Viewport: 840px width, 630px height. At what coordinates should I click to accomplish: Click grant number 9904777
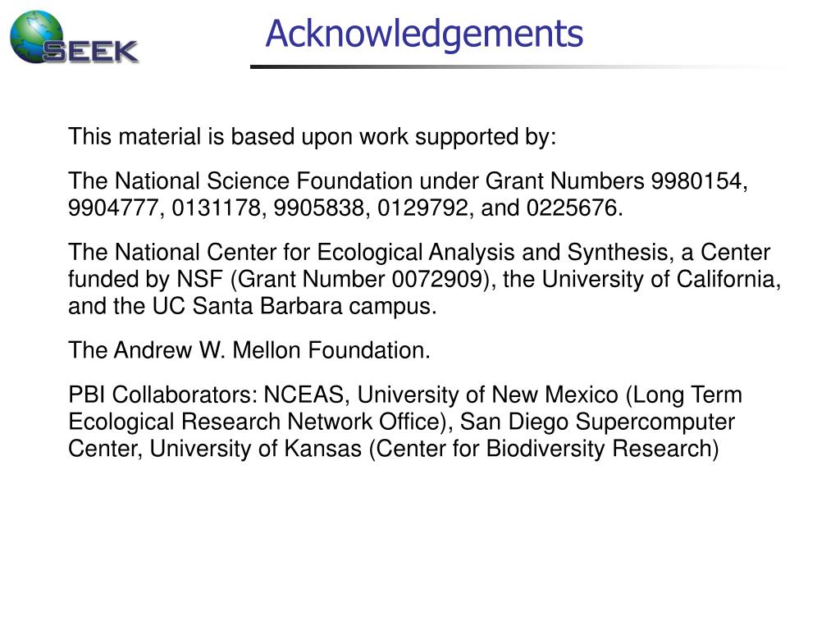coord(116,208)
